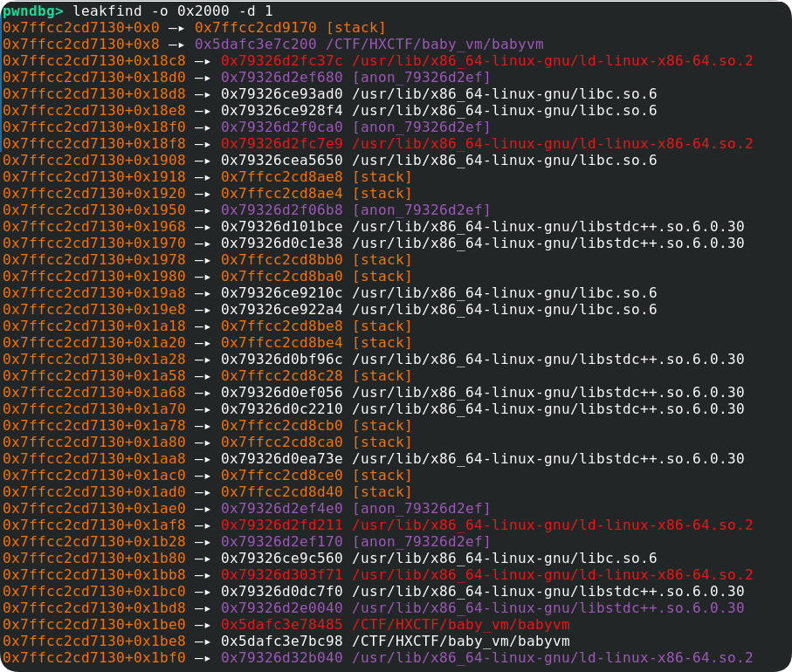Click stack address 0x7ffcc2cd8bb0
The height and width of the screenshot is (672, 792).
click(x=282, y=259)
